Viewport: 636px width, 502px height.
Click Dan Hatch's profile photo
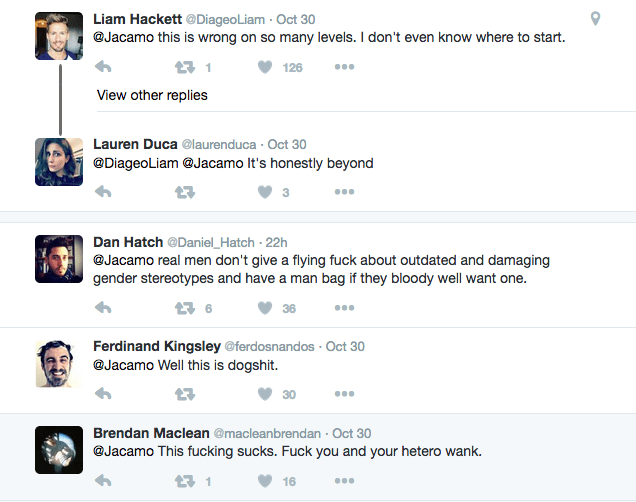pyautogui.click(x=59, y=259)
